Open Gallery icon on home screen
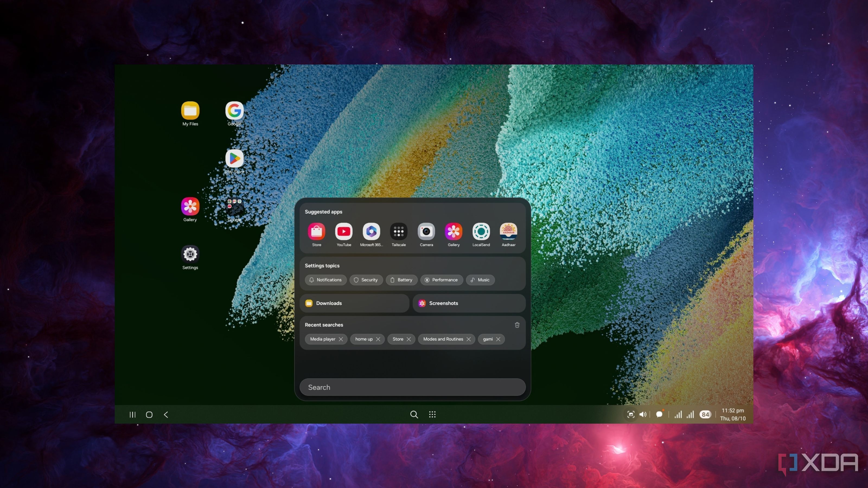 (x=190, y=206)
